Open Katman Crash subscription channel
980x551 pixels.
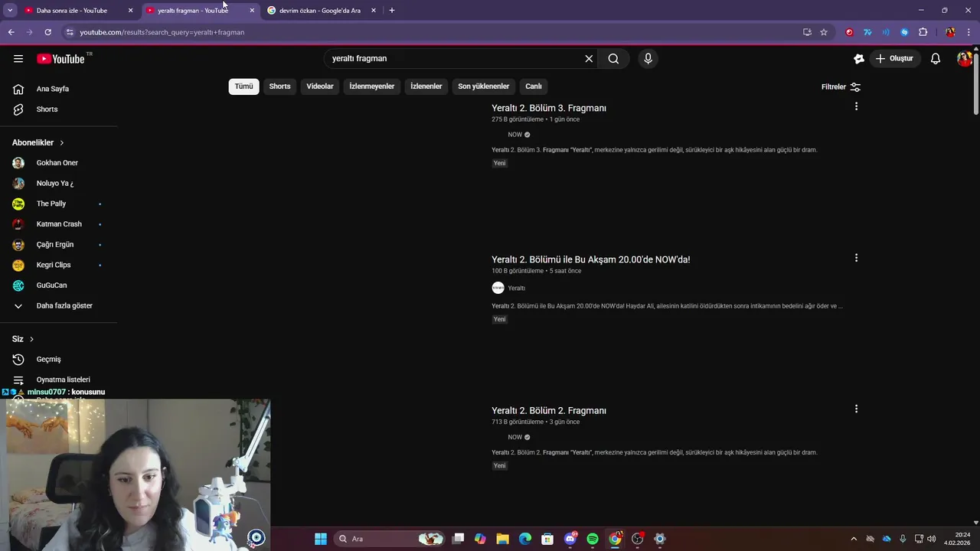pyautogui.click(x=58, y=224)
